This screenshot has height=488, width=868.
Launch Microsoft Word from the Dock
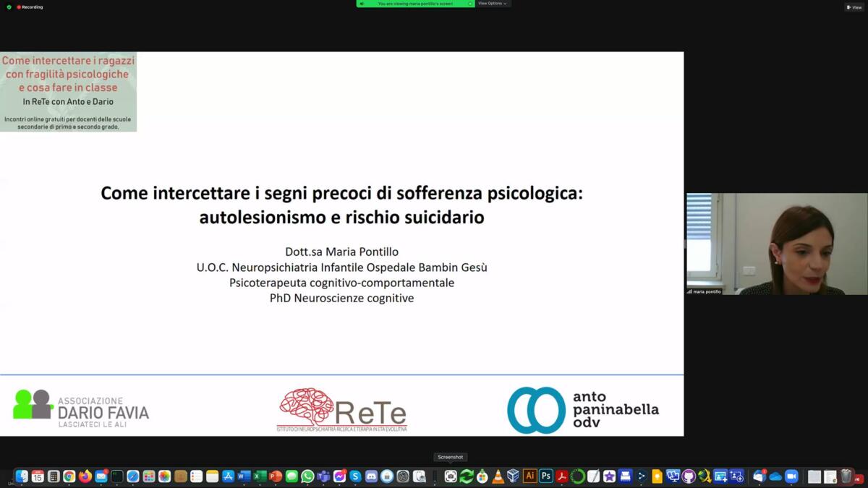coord(244,476)
